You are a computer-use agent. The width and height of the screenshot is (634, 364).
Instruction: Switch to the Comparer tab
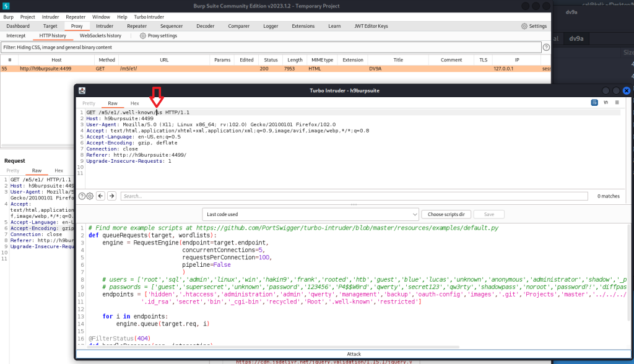pyautogui.click(x=238, y=26)
